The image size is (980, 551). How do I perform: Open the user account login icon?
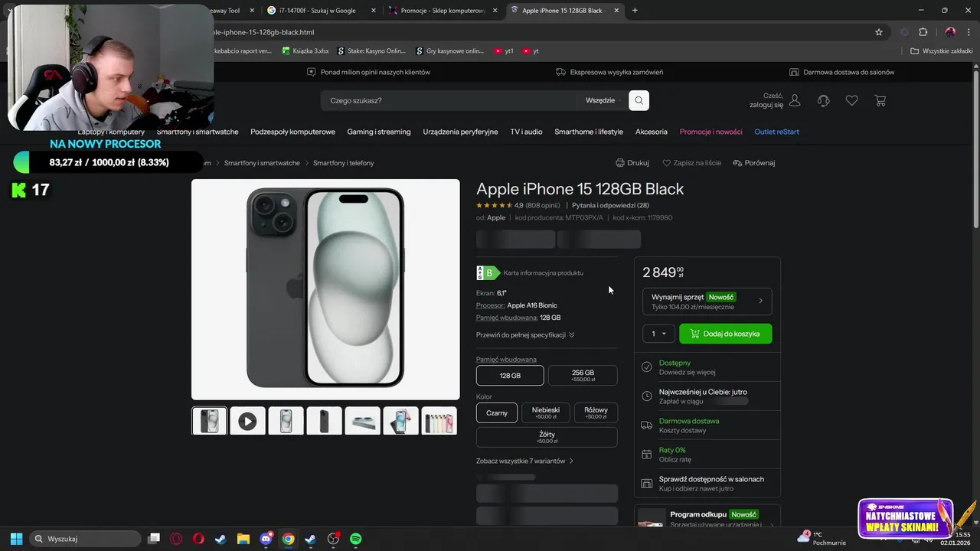coord(795,100)
